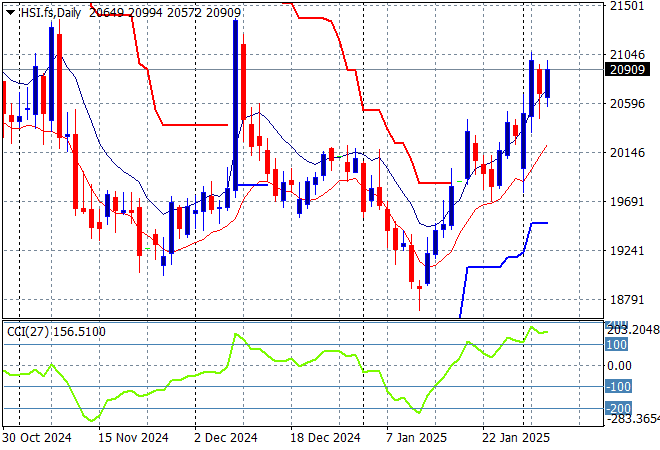Image resolution: width=660 pixels, height=450 pixels.
Task: Click the CCI -100 level label
Action: point(618,387)
